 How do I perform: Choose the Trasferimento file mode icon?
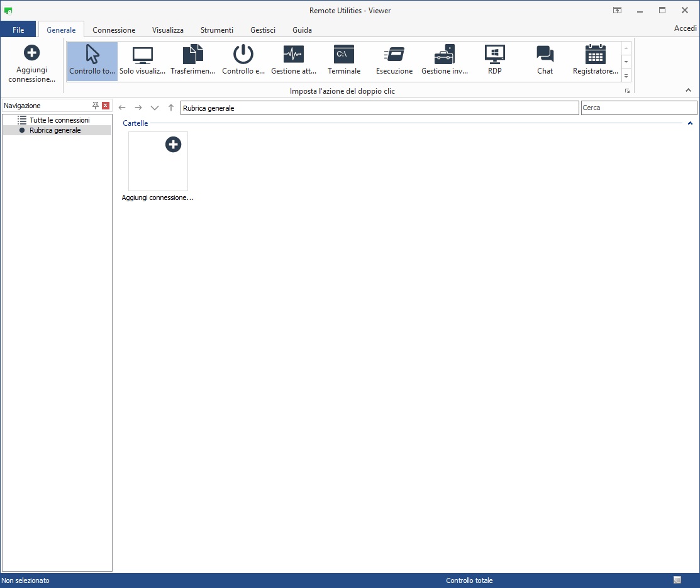tap(193, 61)
